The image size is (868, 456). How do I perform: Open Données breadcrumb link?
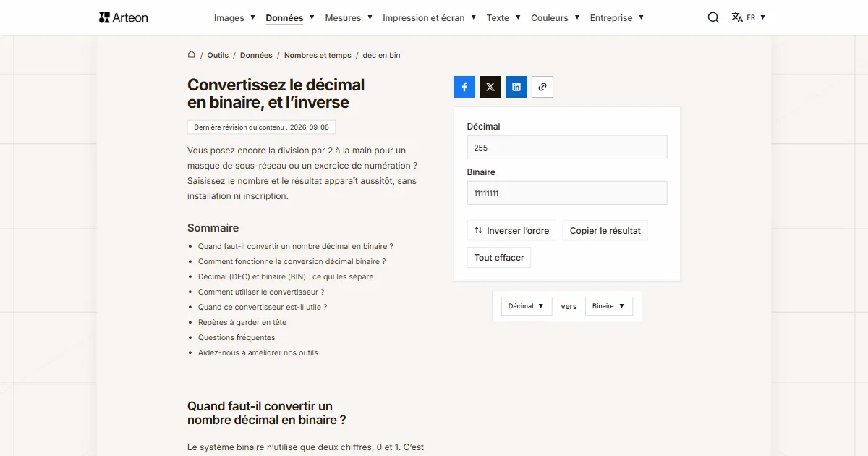(256, 55)
